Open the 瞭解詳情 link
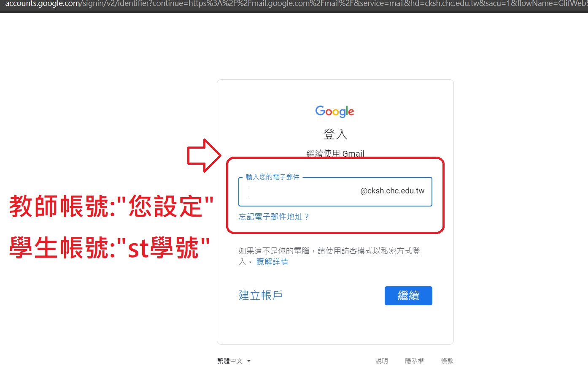The height and width of the screenshot is (383, 588). pyautogui.click(x=272, y=262)
